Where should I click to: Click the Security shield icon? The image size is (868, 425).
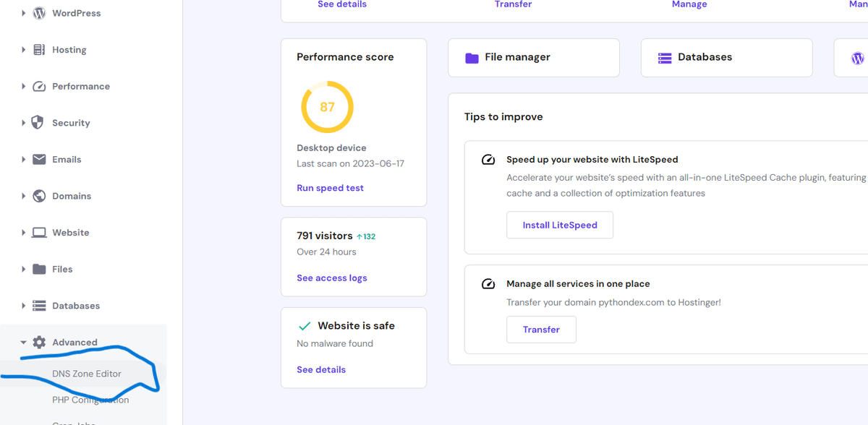[39, 123]
